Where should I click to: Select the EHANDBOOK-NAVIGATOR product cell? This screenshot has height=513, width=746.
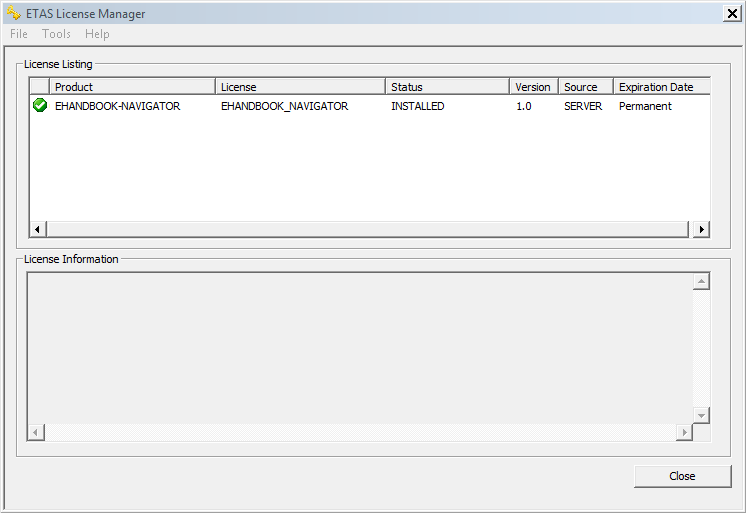[x=118, y=106]
